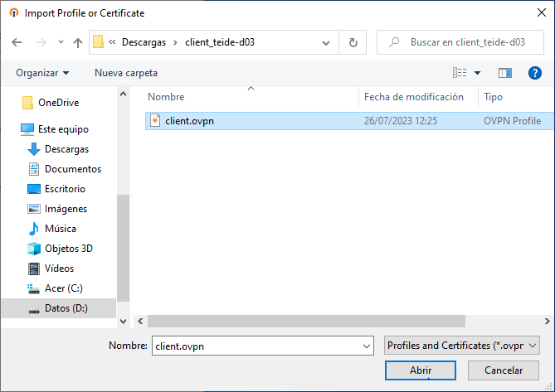Click Nueva carpeta in the toolbar

125,73
